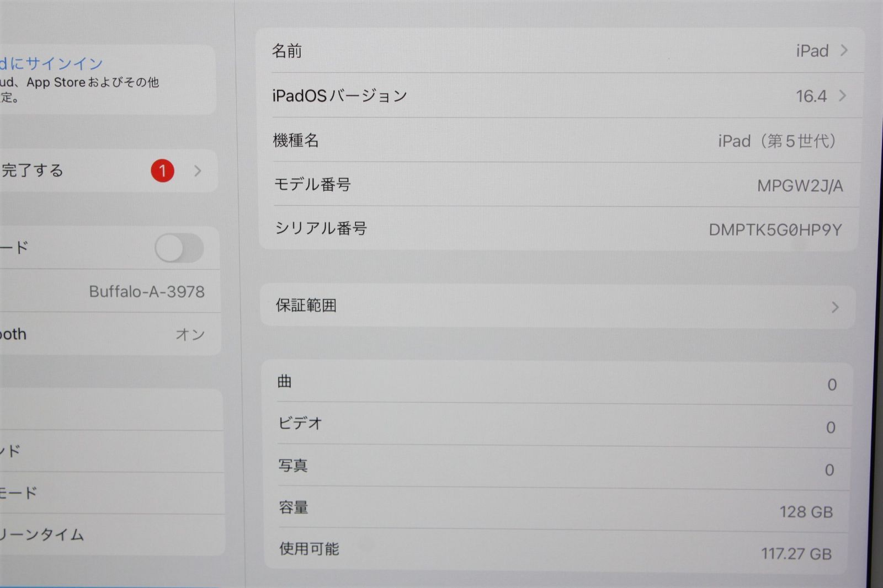Select the 容量 128 GB value
Screen dimensions: 883x588
[806, 512]
